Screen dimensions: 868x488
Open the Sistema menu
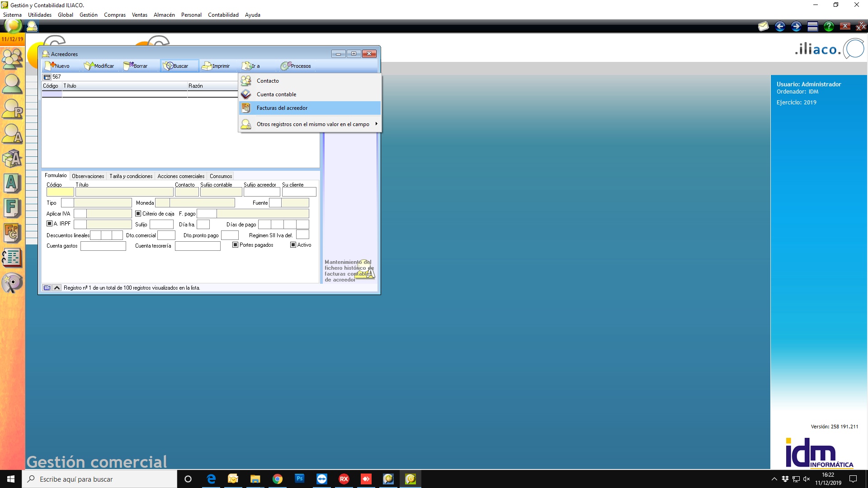click(x=12, y=15)
